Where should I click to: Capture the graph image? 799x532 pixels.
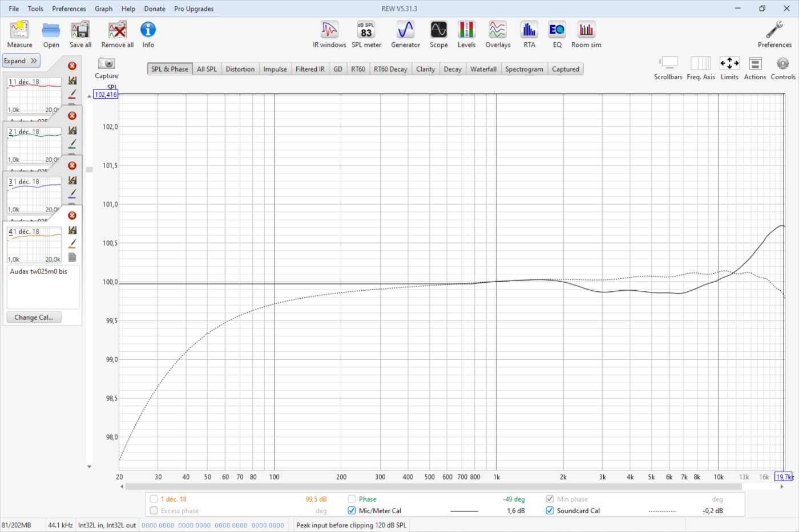coord(106,68)
